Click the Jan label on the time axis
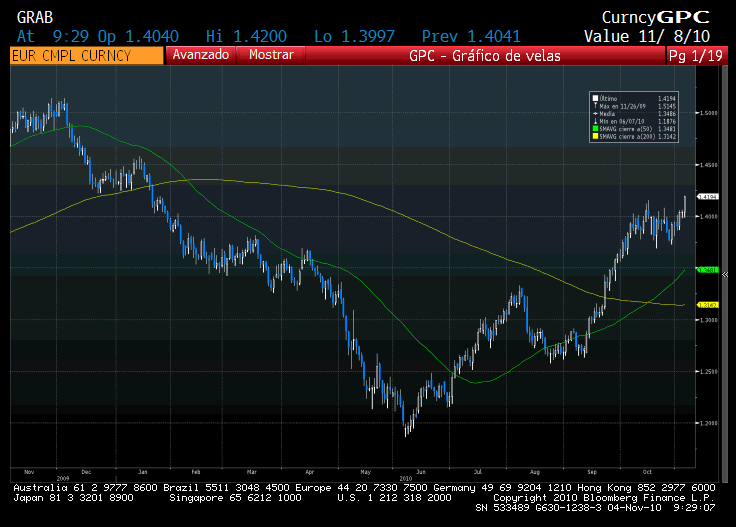This screenshot has height=527, width=736. pos(143,472)
